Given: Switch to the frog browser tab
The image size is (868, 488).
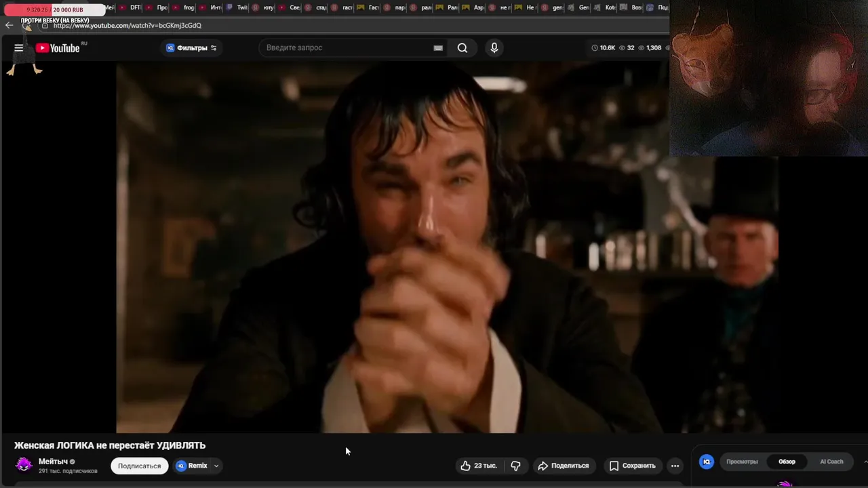Looking at the screenshot, I should pos(184,7).
